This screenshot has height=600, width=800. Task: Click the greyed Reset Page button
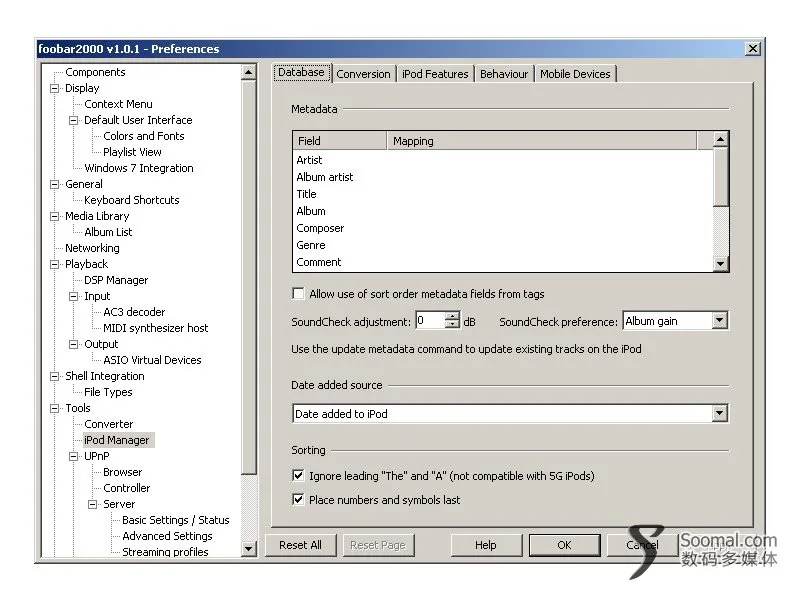point(378,545)
